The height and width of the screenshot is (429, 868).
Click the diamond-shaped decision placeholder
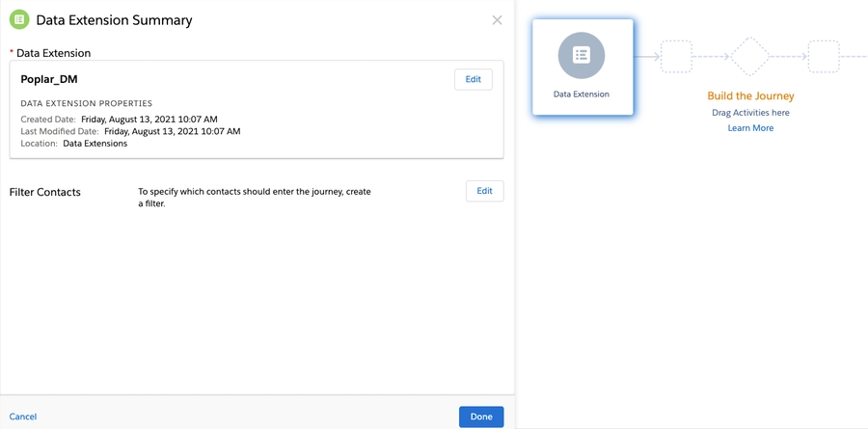[749, 57]
